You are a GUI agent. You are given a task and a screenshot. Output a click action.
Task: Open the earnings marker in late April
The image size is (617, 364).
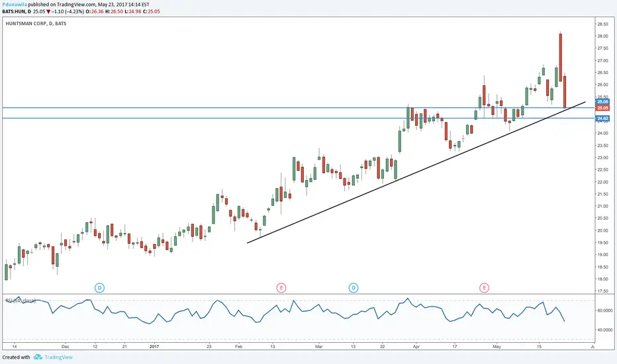click(484, 288)
